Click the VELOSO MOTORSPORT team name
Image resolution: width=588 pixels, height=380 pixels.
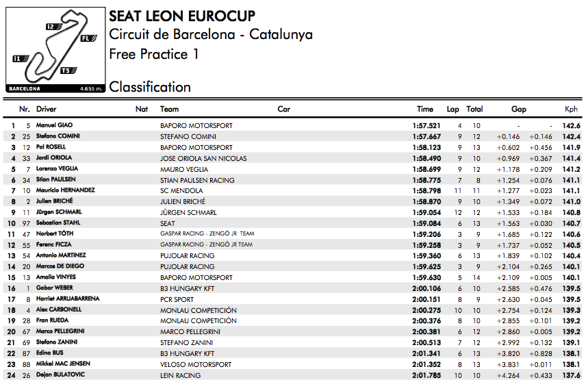pyautogui.click(x=196, y=364)
